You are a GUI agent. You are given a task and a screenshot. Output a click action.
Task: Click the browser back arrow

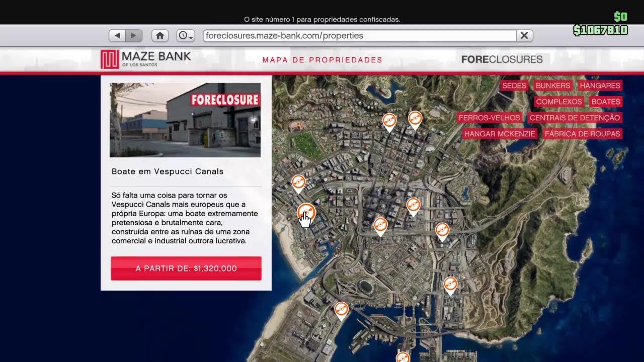(117, 36)
